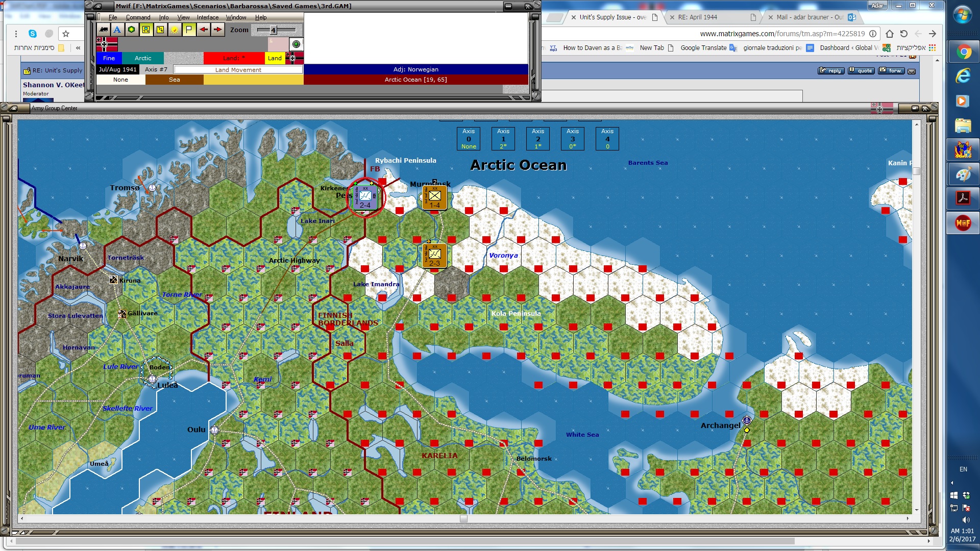Click the Land Movement phase field

click(238, 70)
